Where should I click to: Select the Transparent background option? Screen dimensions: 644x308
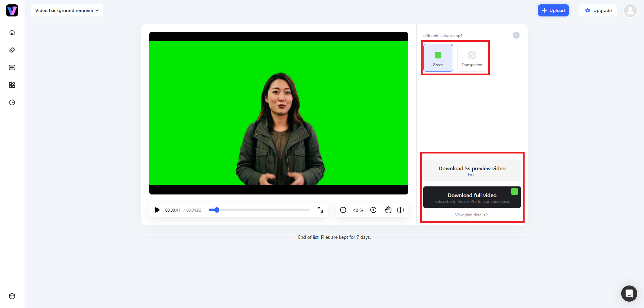pos(472,58)
